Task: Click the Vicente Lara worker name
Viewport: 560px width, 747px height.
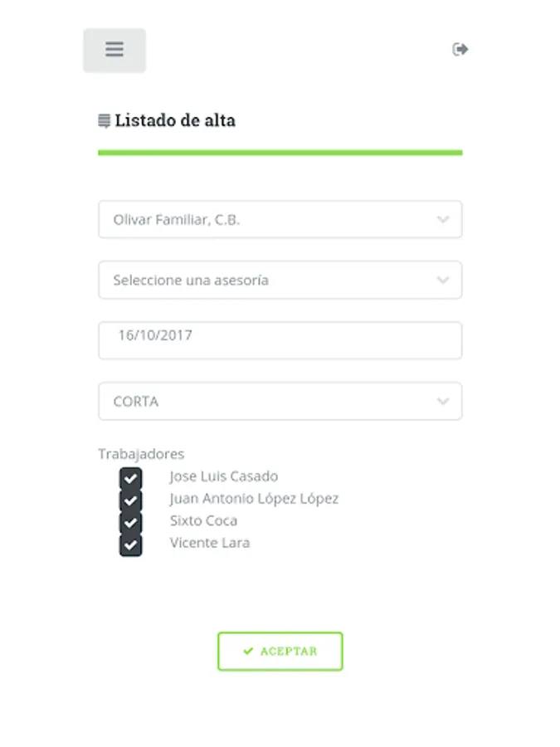Action: pos(210,543)
